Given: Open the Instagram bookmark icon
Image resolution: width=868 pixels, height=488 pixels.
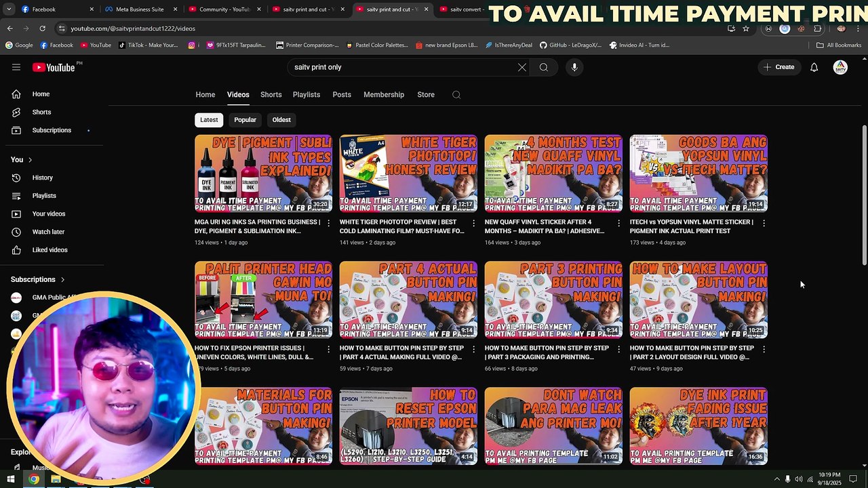Looking at the screenshot, I should [192, 45].
